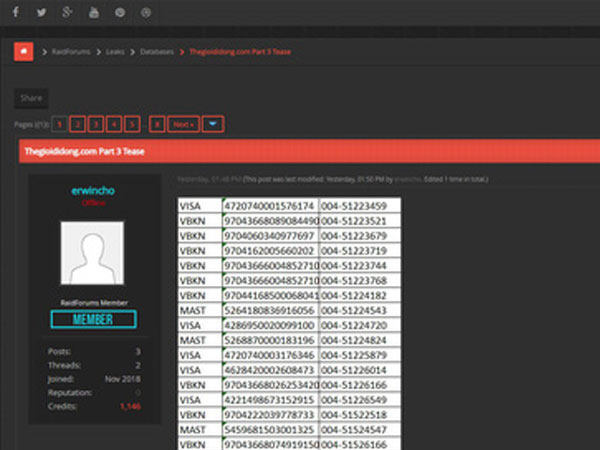Click the Posts count value 3
The image size is (600, 450).
pos(138,351)
